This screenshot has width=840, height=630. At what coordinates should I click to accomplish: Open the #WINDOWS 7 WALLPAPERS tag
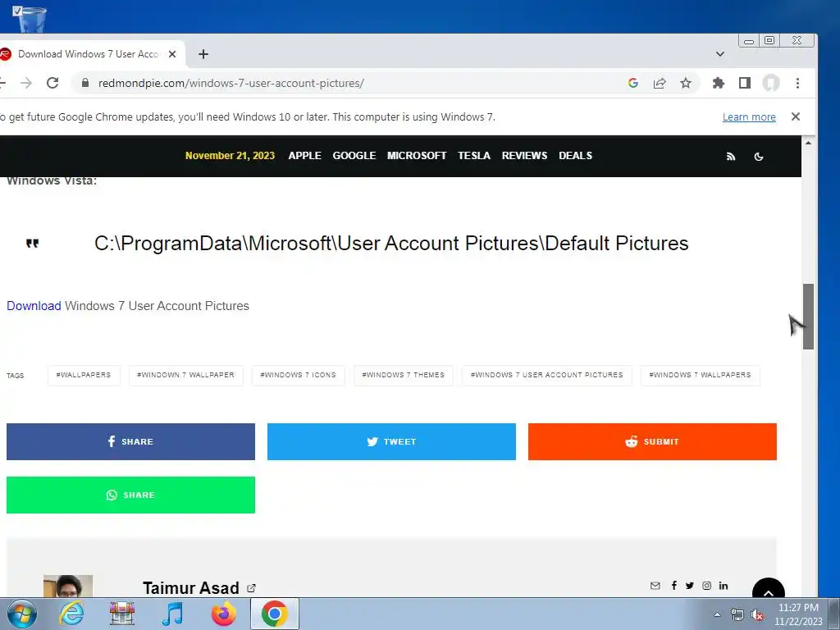[x=700, y=375]
